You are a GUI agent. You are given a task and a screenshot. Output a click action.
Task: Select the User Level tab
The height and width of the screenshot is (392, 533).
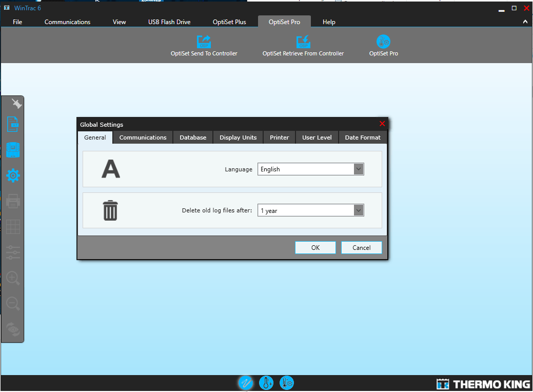pos(317,138)
